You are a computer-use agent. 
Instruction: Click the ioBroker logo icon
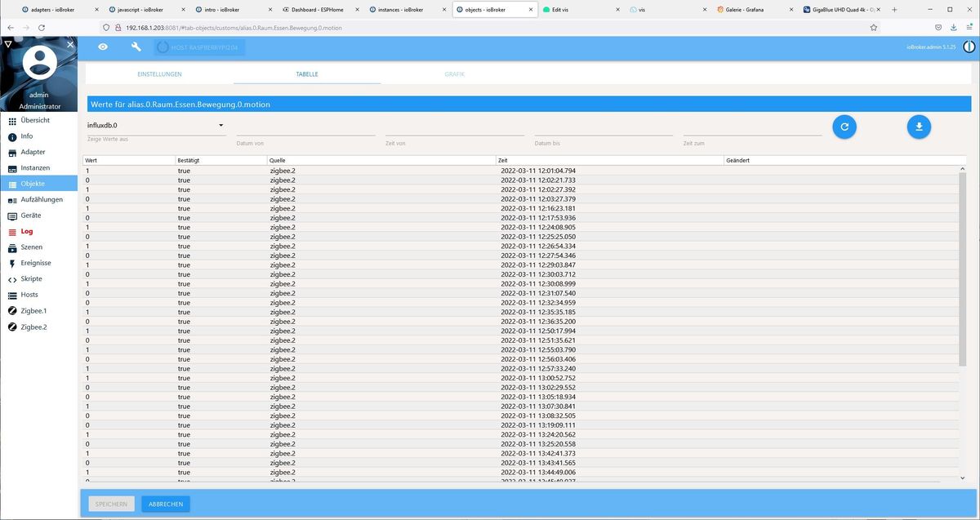point(969,47)
